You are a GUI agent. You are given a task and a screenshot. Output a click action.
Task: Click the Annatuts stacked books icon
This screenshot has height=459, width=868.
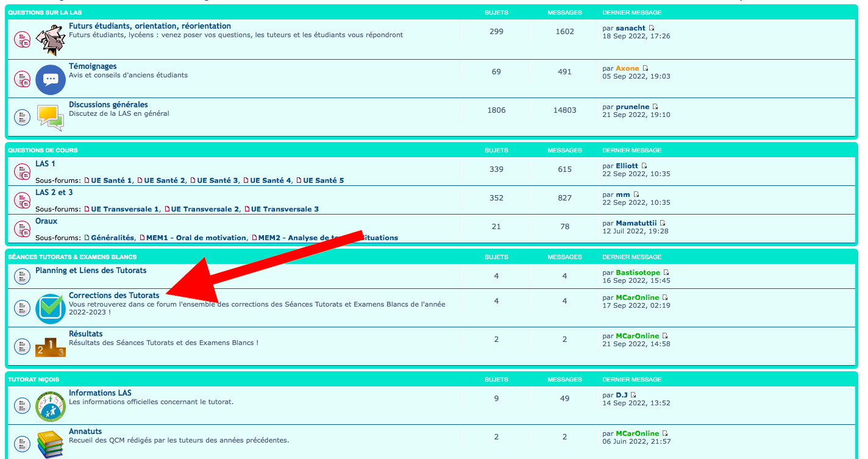[x=50, y=444]
